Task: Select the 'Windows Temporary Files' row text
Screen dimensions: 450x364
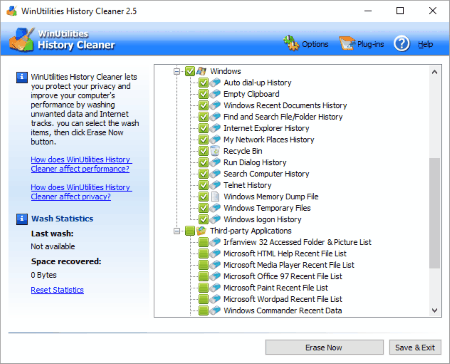Action: tap(267, 208)
